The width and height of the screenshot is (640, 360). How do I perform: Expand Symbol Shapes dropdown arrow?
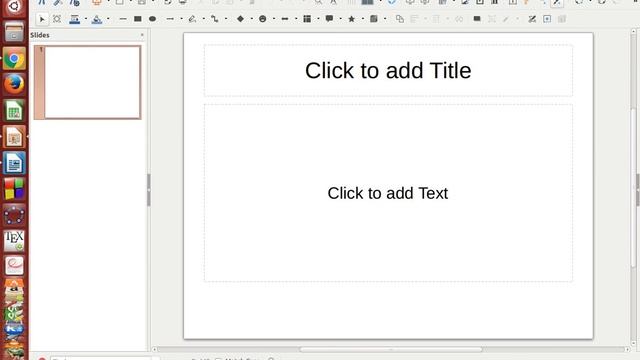click(x=273, y=19)
